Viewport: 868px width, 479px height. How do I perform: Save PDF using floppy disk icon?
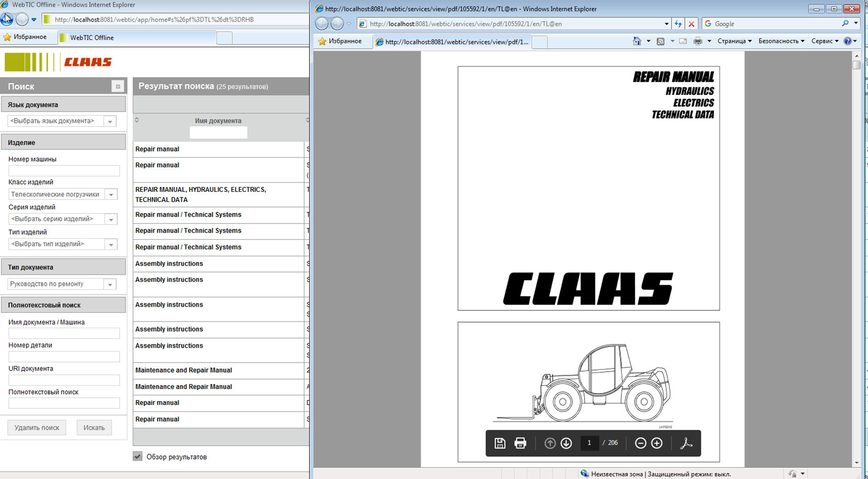coord(500,443)
